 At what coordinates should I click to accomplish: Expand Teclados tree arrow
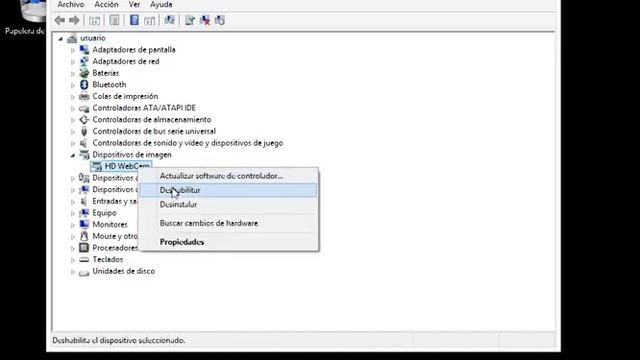click(x=73, y=260)
